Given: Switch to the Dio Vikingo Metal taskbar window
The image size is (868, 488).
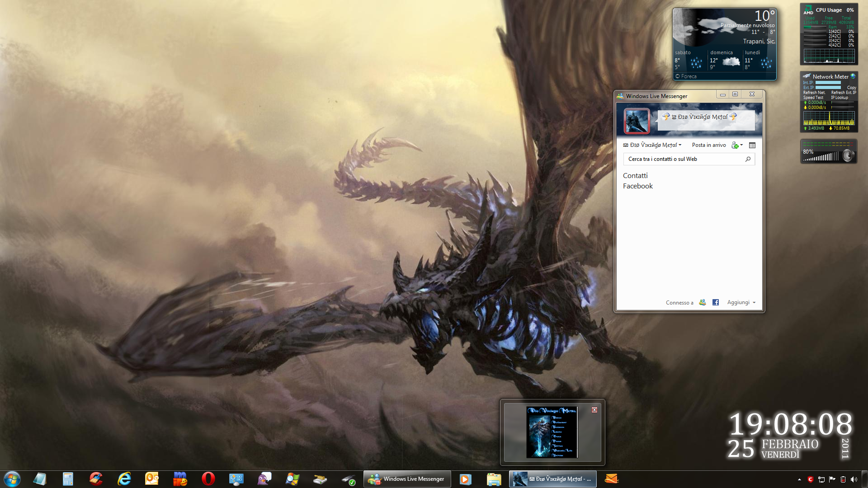Looking at the screenshot, I should click(x=553, y=479).
